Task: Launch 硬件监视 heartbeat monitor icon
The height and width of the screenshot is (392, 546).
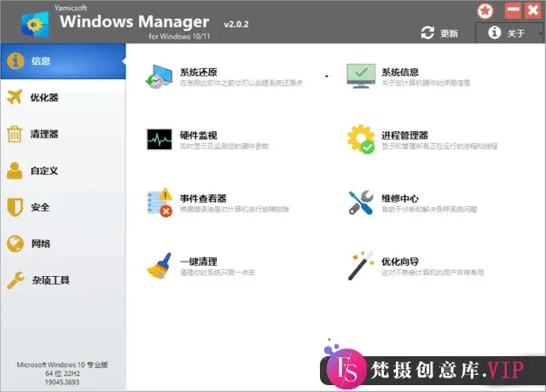Action: (160, 139)
